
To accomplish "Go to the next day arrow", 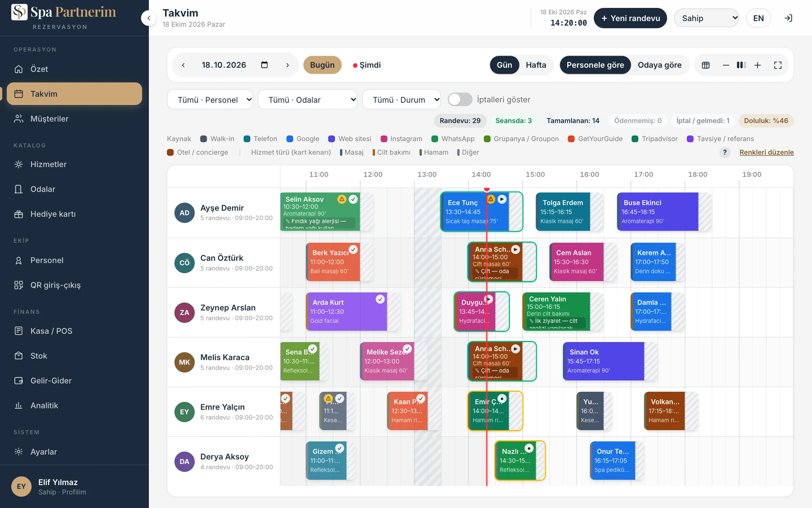I will point(288,65).
